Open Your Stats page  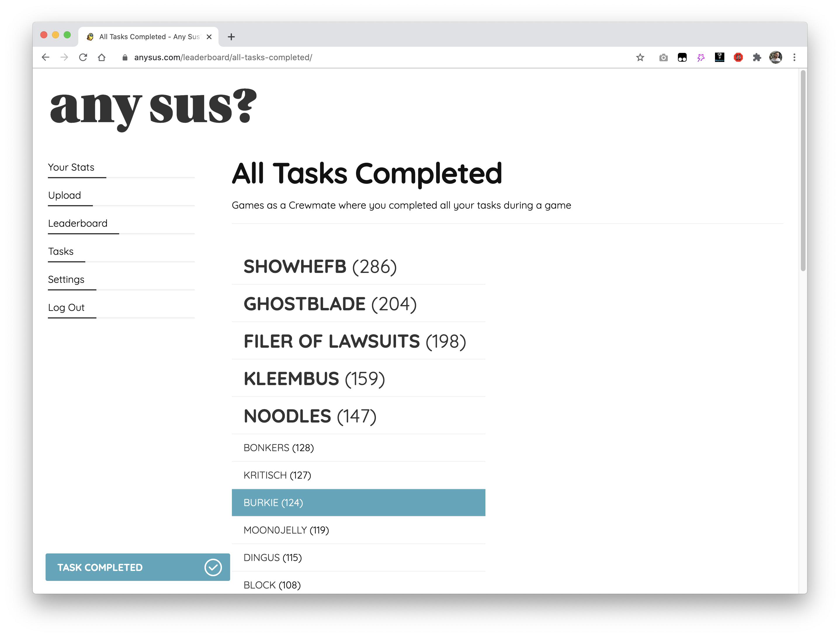coord(71,167)
